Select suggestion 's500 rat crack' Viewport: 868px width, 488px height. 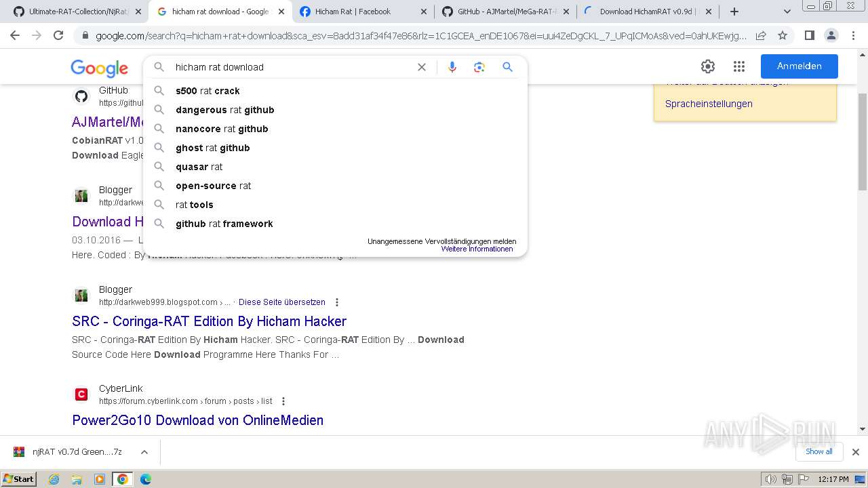click(x=335, y=91)
